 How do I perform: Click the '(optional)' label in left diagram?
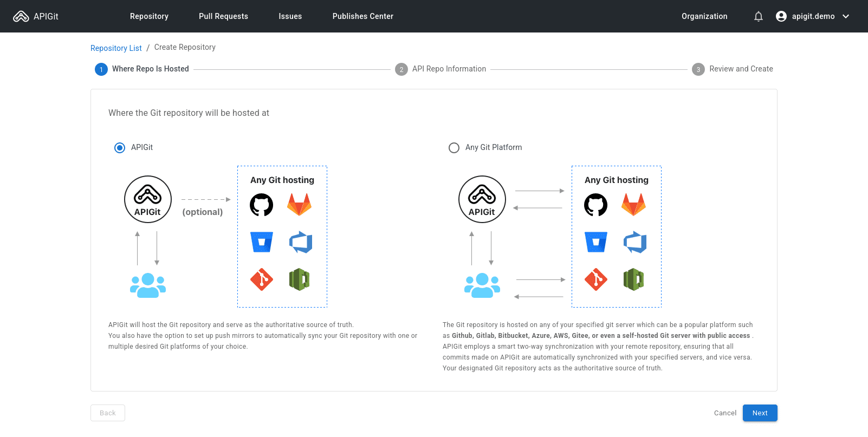click(x=203, y=212)
